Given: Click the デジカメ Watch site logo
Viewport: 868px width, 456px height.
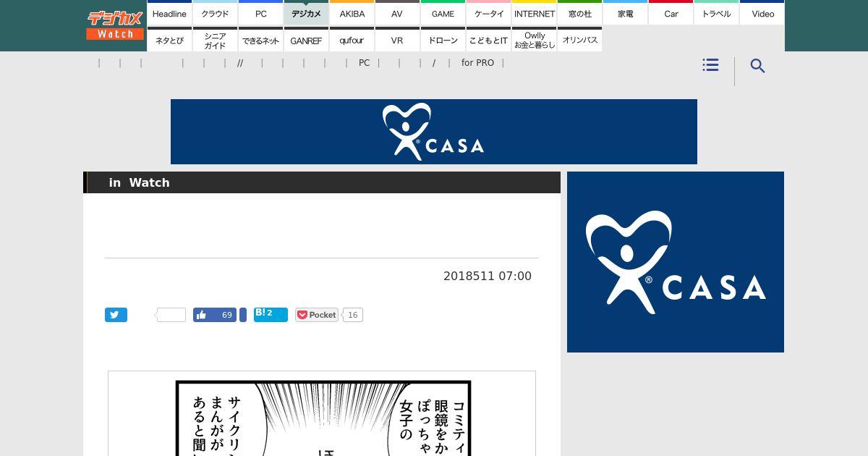Looking at the screenshot, I should tap(115, 25).
